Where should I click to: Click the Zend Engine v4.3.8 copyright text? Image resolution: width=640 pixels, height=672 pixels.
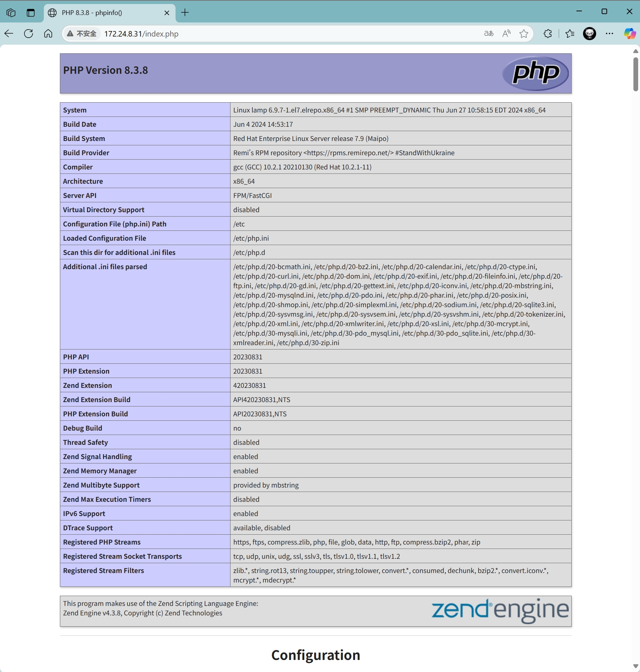pyautogui.click(x=142, y=613)
